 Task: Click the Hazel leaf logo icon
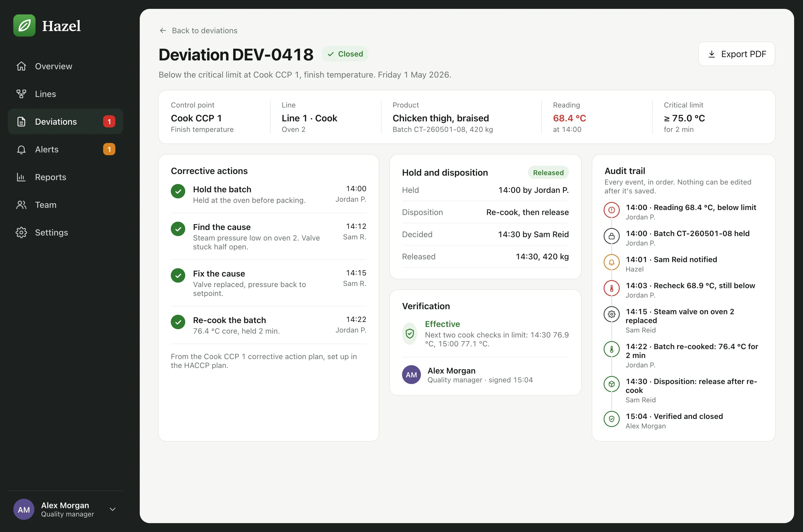tap(24, 25)
